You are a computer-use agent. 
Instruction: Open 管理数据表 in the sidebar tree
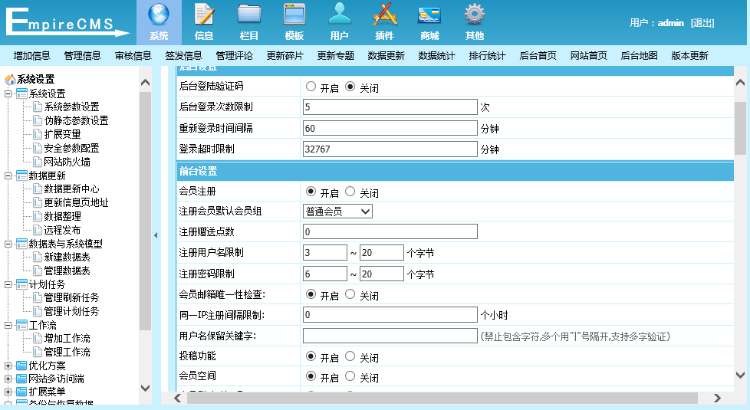67,271
